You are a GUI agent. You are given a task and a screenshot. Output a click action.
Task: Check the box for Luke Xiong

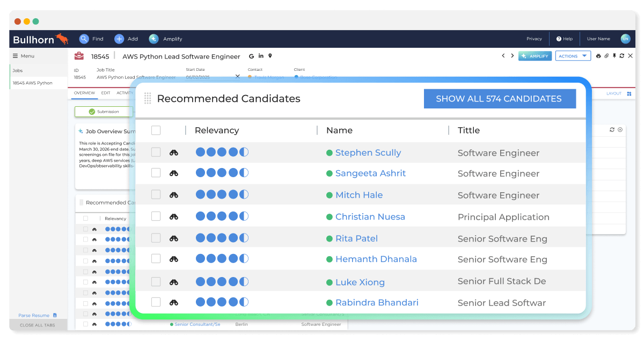click(x=156, y=282)
